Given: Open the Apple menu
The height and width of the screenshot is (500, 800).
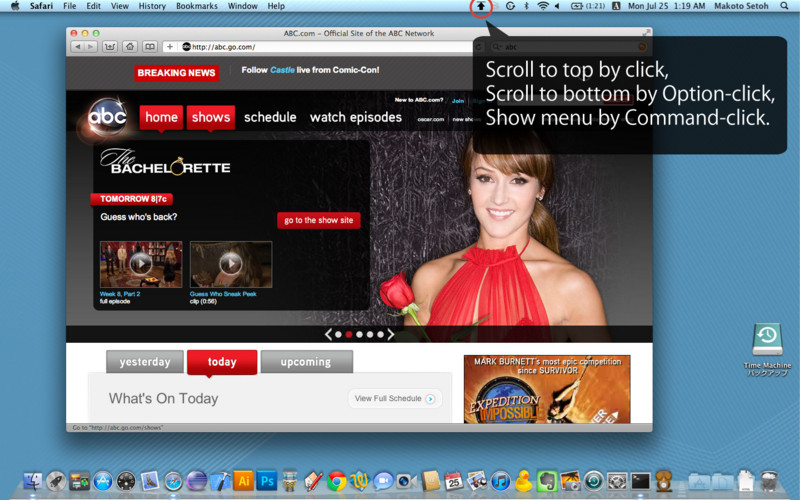Looking at the screenshot, I should (x=15, y=6).
